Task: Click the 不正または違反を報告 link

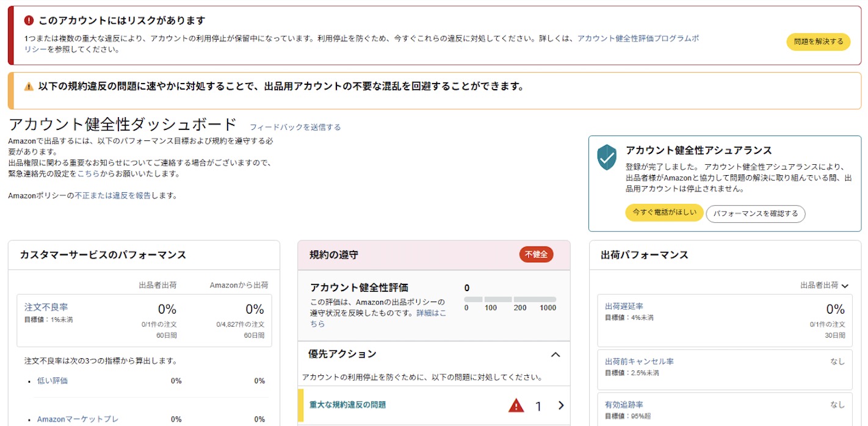Action: [112, 196]
